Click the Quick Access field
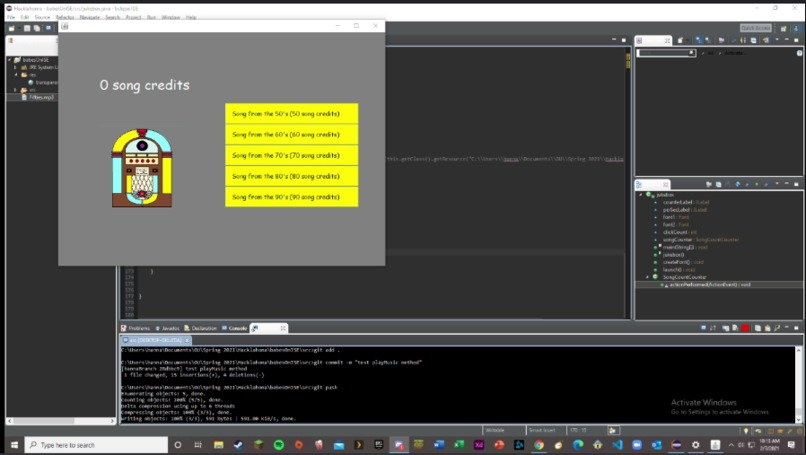Screen dimensions: 806x455 (x=756, y=28)
